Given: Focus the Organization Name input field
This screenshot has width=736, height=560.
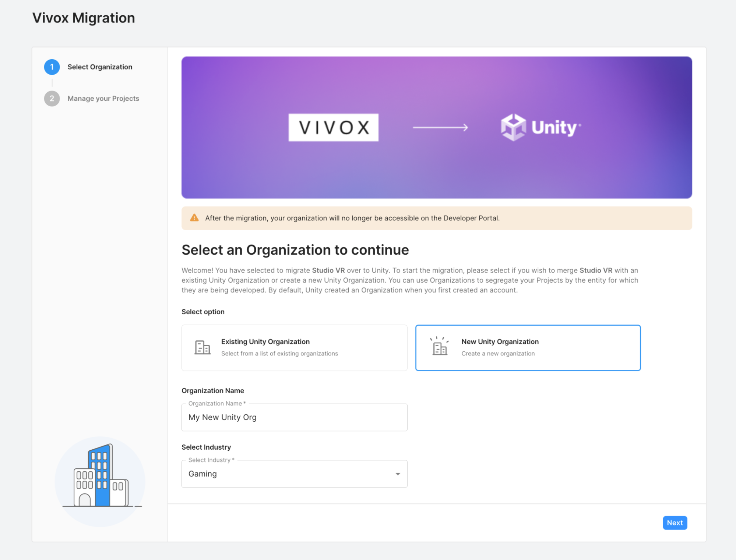Looking at the screenshot, I should click(294, 417).
